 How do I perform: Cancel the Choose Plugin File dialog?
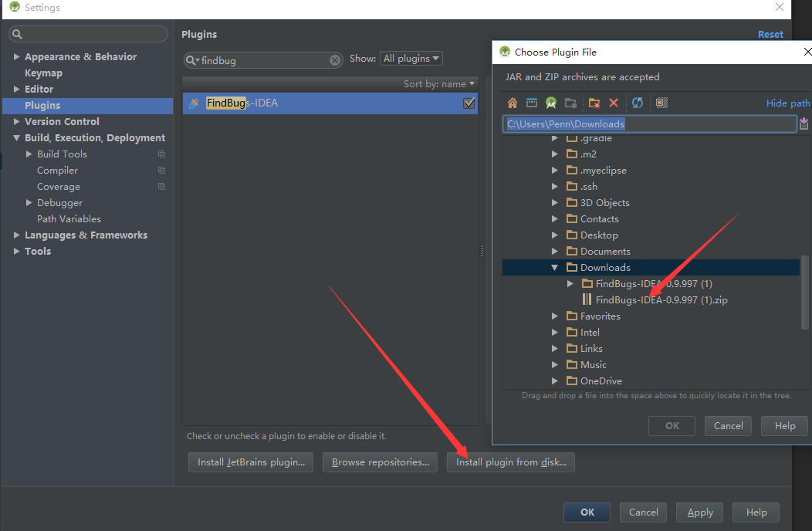pyautogui.click(x=728, y=426)
